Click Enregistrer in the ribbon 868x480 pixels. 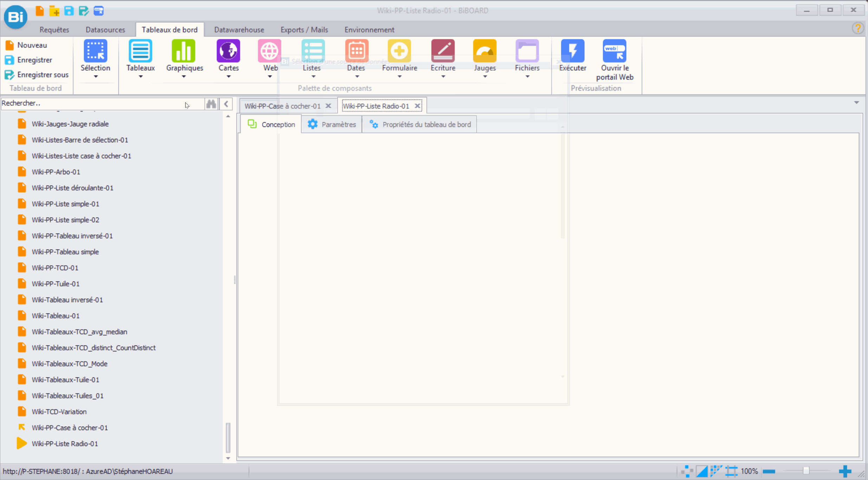(x=28, y=60)
